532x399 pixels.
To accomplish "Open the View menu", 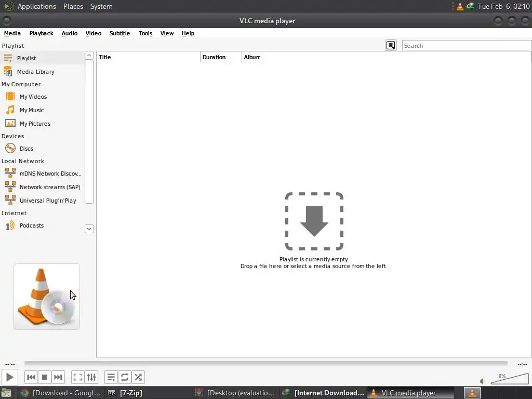I will [167, 33].
